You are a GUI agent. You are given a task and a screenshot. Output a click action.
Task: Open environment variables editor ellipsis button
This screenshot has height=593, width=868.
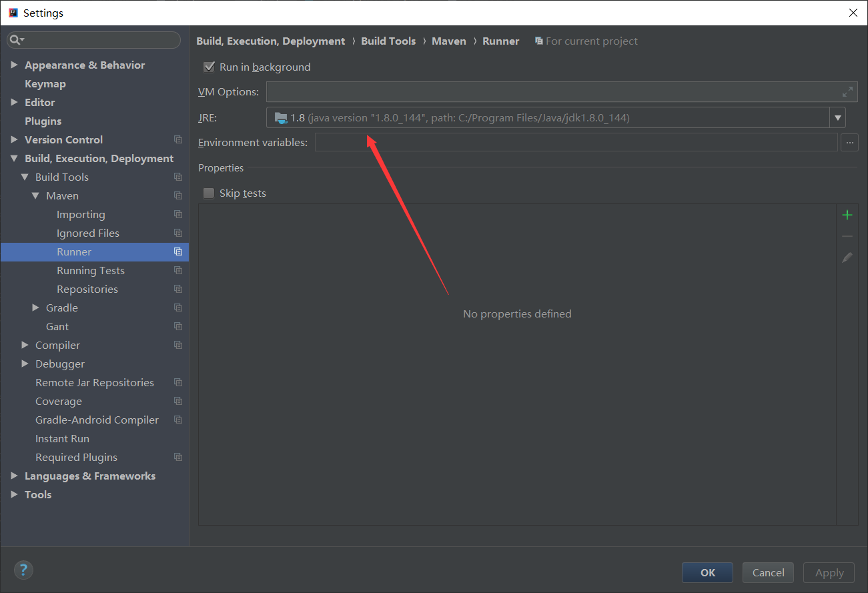(x=849, y=142)
